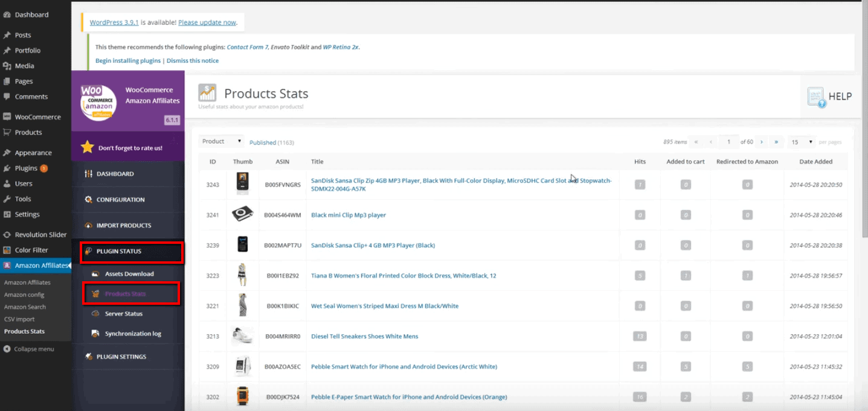
Task: Click the ASIN B004MRIRR0 cell
Action: click(x=283, y=336)
